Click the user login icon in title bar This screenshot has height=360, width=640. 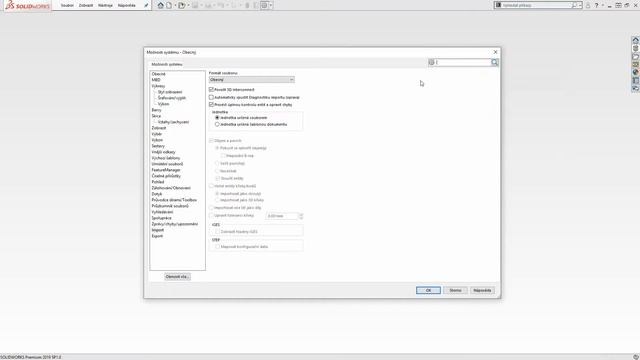[588, 5]
